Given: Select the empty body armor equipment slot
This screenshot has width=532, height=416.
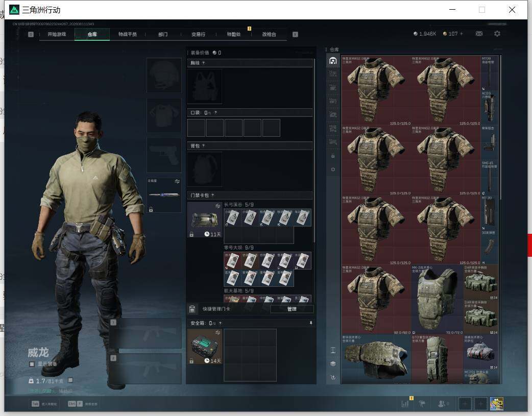Looking at the screenshot, I should coord(164,115).
